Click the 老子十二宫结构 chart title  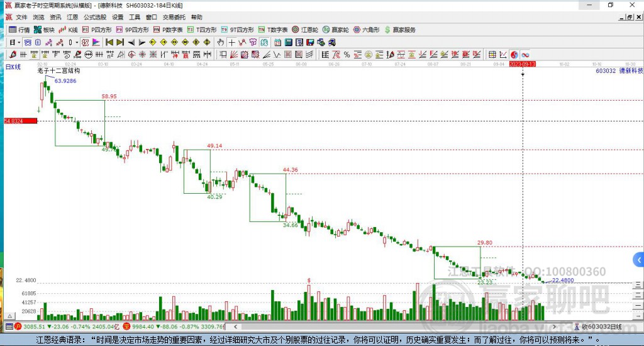click(58, 70)
